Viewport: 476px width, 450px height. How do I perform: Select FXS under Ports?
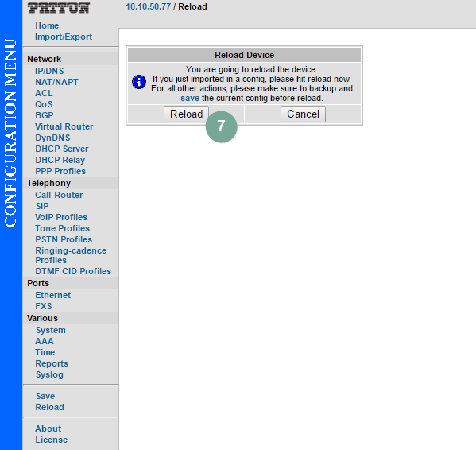point(44,306)
